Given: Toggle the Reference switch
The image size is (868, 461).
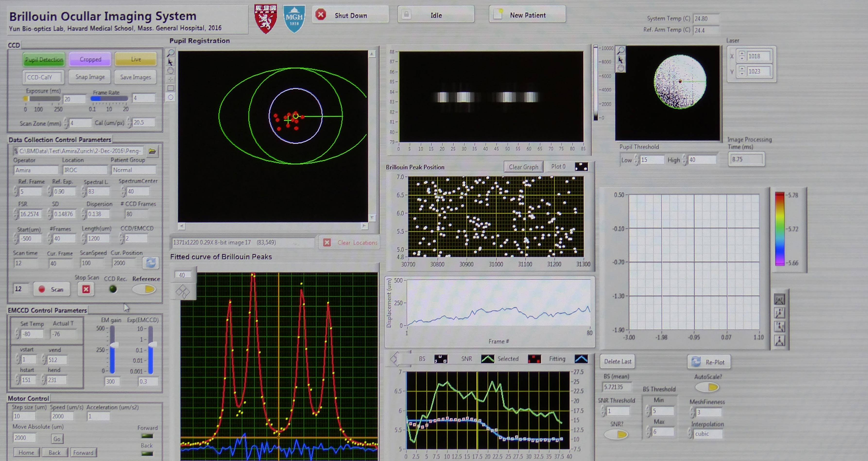Looking at the screenshot, I should tap(144, 289).
